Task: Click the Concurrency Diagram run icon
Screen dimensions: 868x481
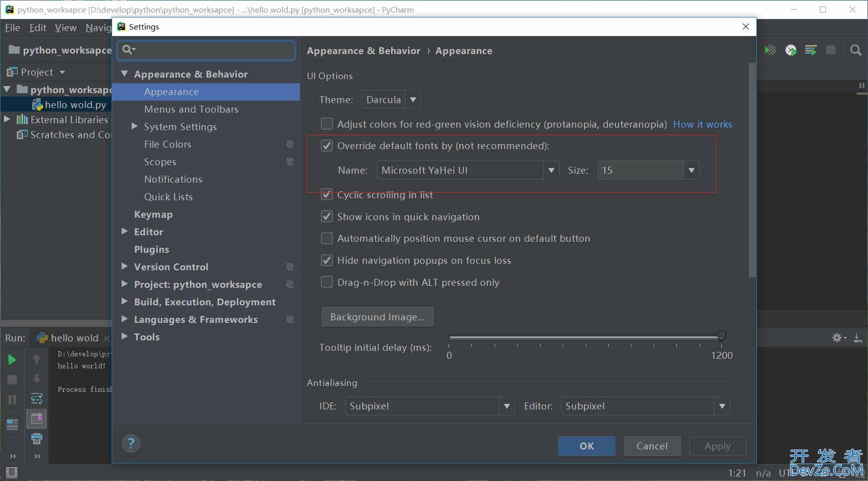Action: pyautogui.click(x=811, y=50)
